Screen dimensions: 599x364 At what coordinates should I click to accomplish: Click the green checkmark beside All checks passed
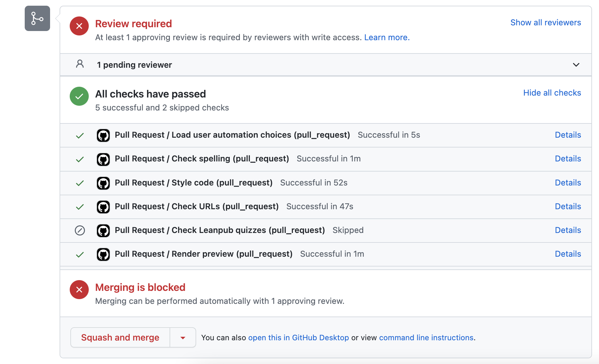pyautogui.click(x=79, y=96)
